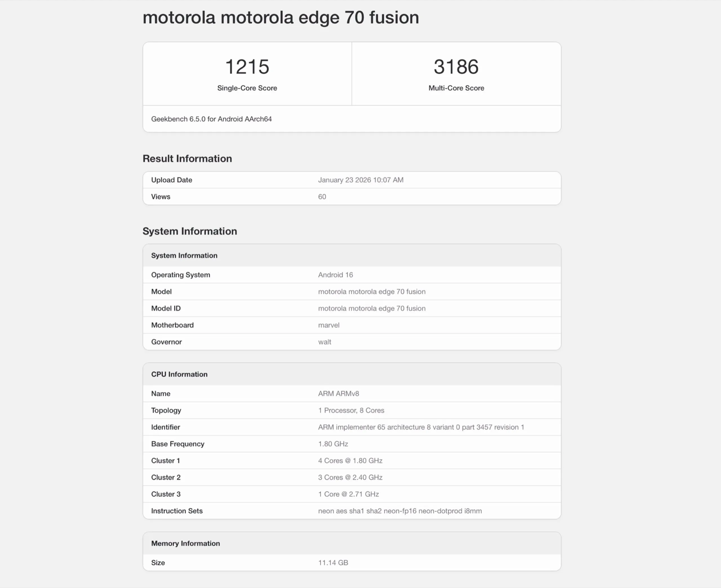Click the Cluster 3 value 1 Core @ 2.71 GHz
The width and height of the screenshot is (721, 588).
(x=348, y=494)
